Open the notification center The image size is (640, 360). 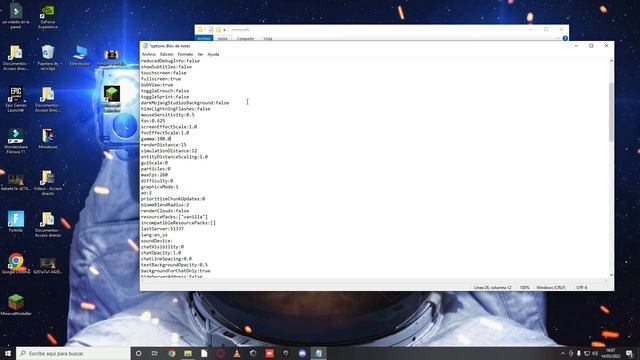pyautogui.click(x=630, y=353)
